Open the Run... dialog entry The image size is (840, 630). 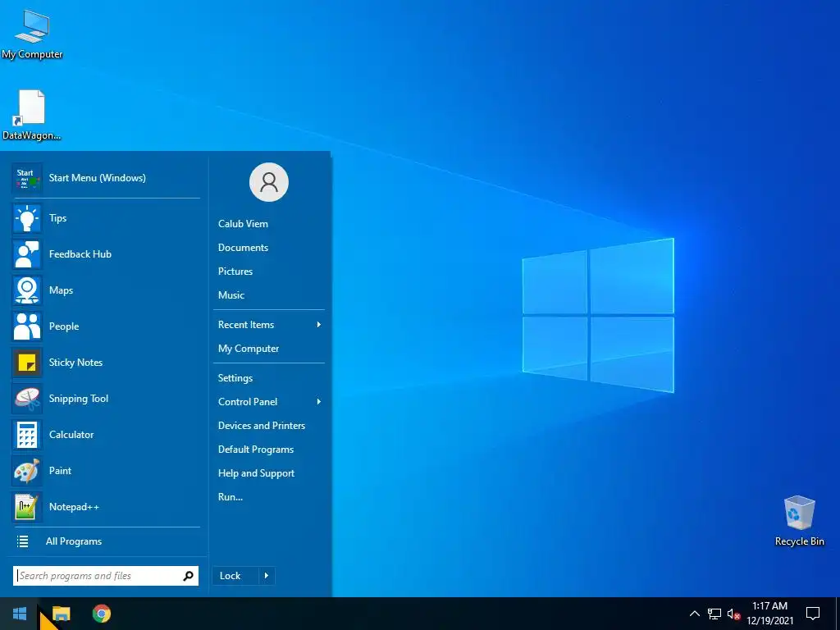(x=231, y=497)
